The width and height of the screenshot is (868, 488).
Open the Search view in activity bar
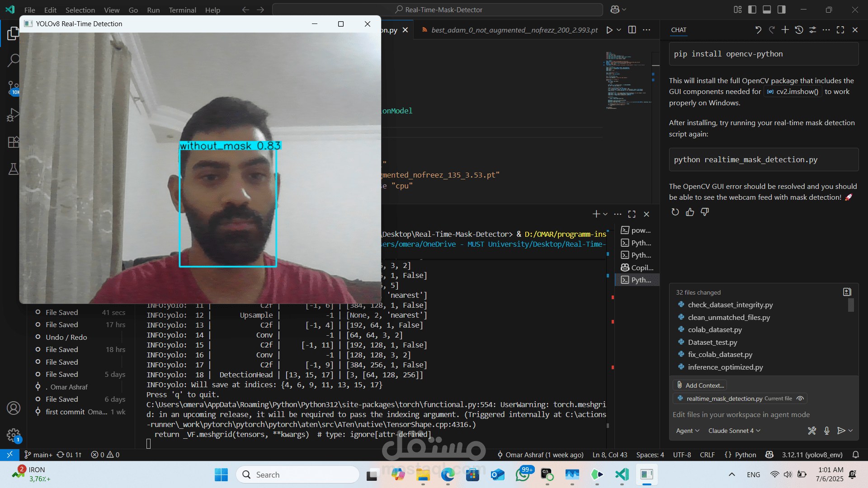point(13,60)
